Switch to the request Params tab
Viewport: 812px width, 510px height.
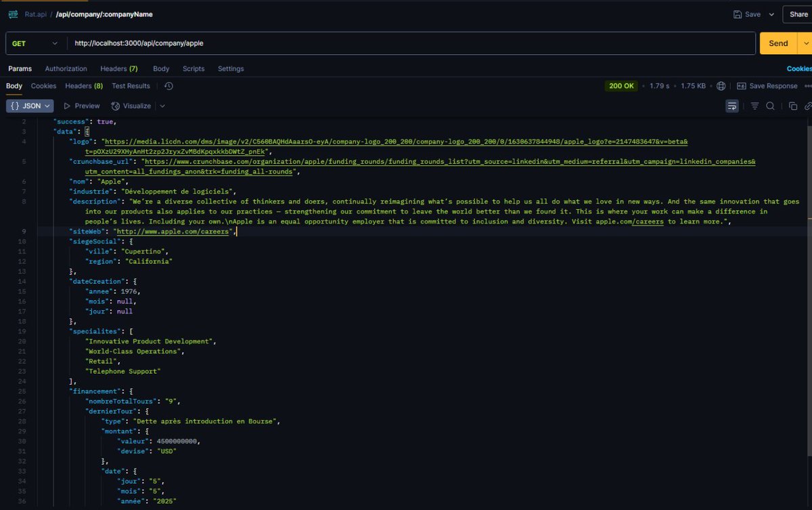click(x=20, y=68)
